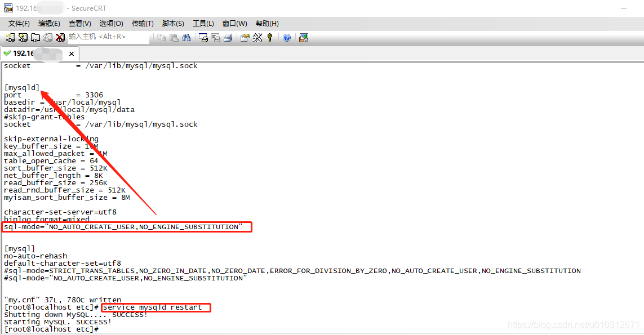This screenshot has width=644, height=335.
Task: Select the Connect in Tab icon
Action: coord(35,37)
